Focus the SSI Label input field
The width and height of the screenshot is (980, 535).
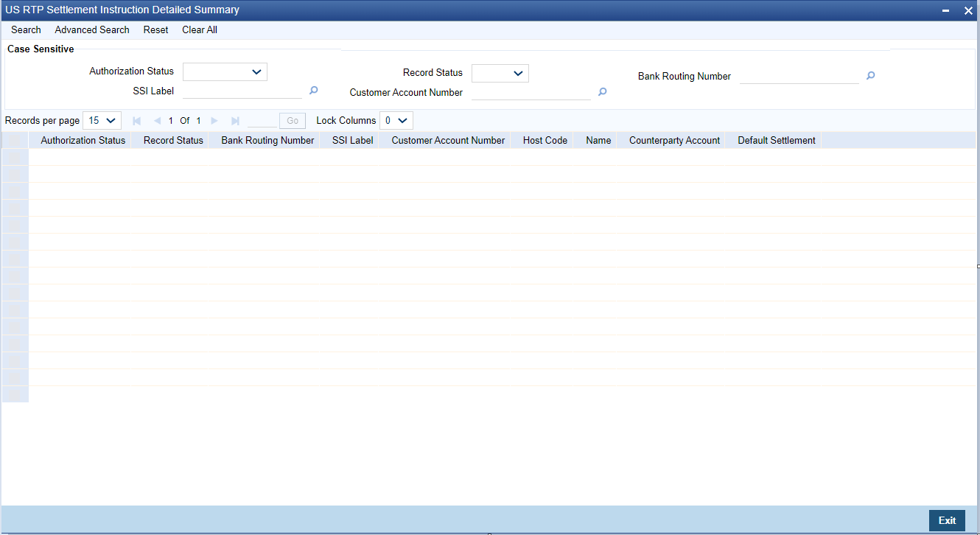[242, 91]
